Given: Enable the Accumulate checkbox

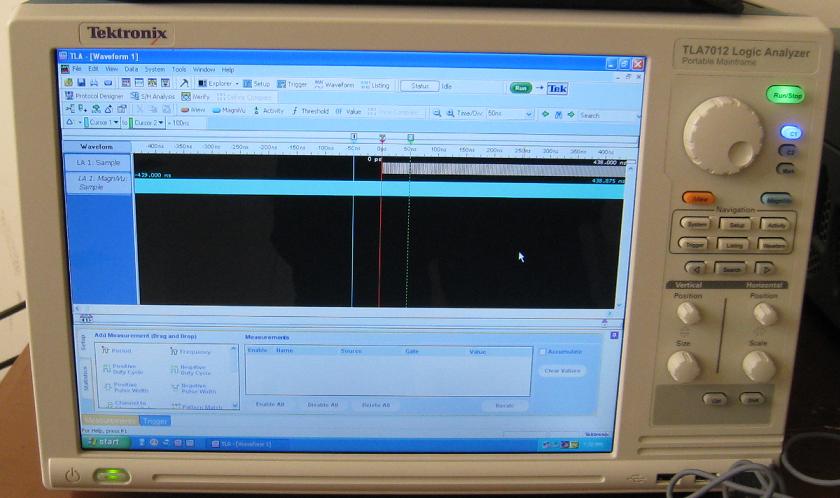Looking at the screenshot, I should [542, 352].
